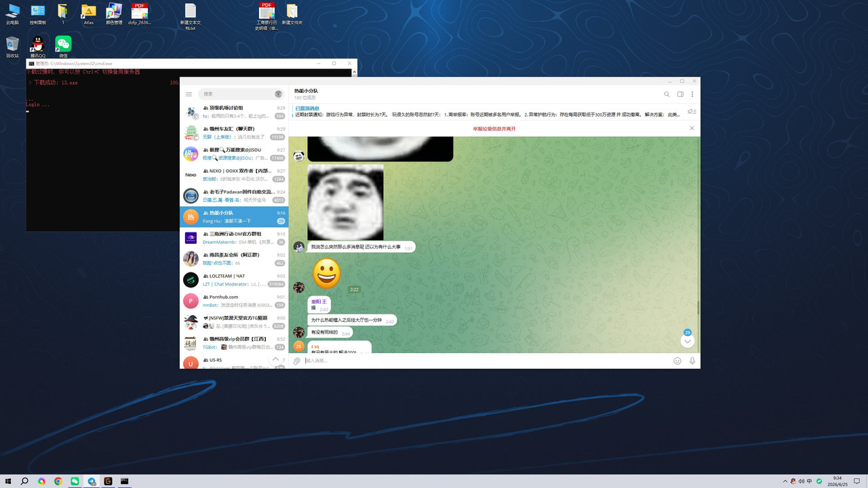Viewport: 868px width, 488px height.
Task: Open NEXO | OOXX chat
Action: [x=235, y=175]
